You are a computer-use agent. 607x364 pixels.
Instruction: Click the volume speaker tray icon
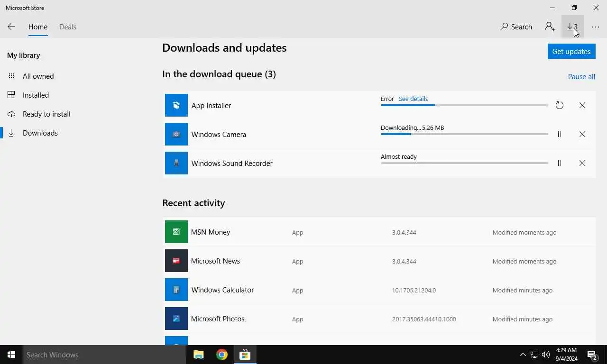click(546, 355)
